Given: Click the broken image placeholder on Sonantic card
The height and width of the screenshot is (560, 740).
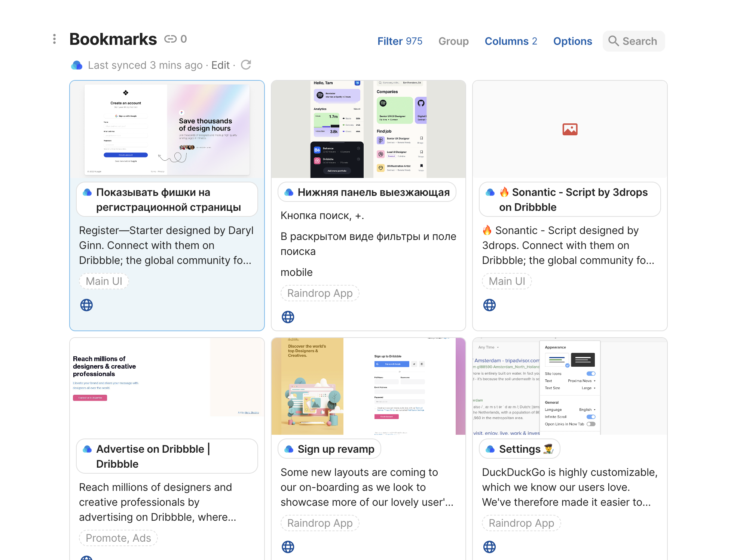Looking at the screenshot, I should 570,129.
